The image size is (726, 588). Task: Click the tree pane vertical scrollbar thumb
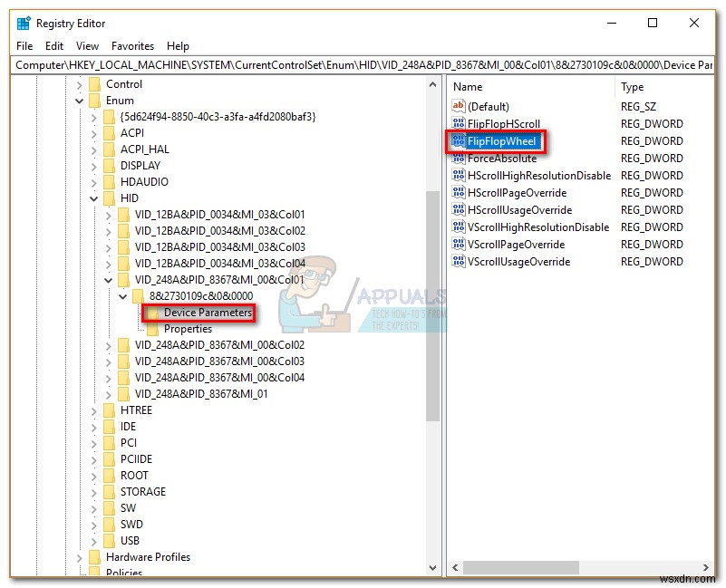click(432, 306)
